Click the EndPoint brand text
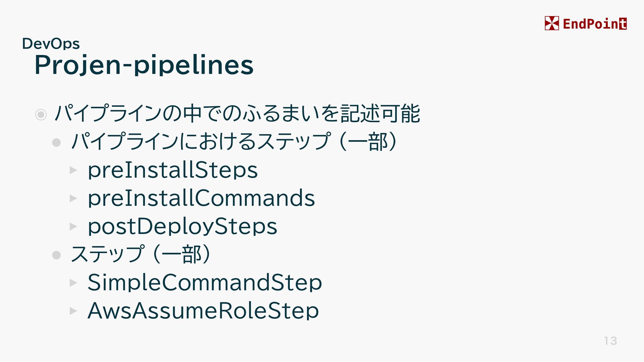 pos(595,24)
